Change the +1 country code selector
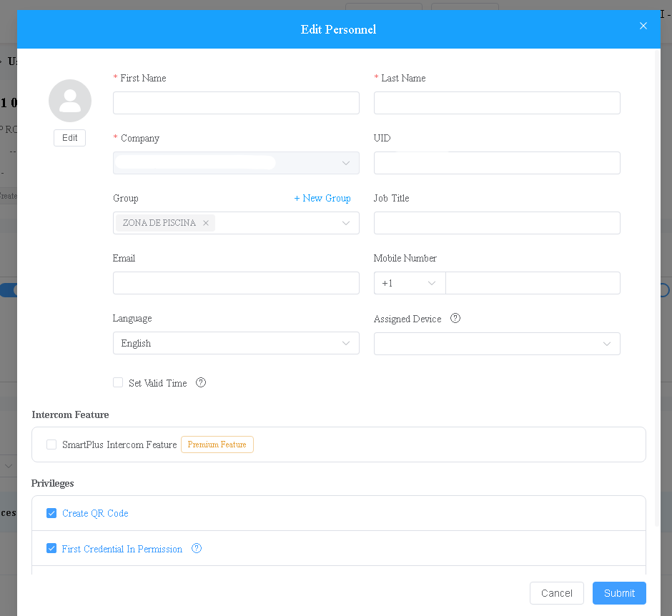 pyautogui.click(x=409, y=283)
